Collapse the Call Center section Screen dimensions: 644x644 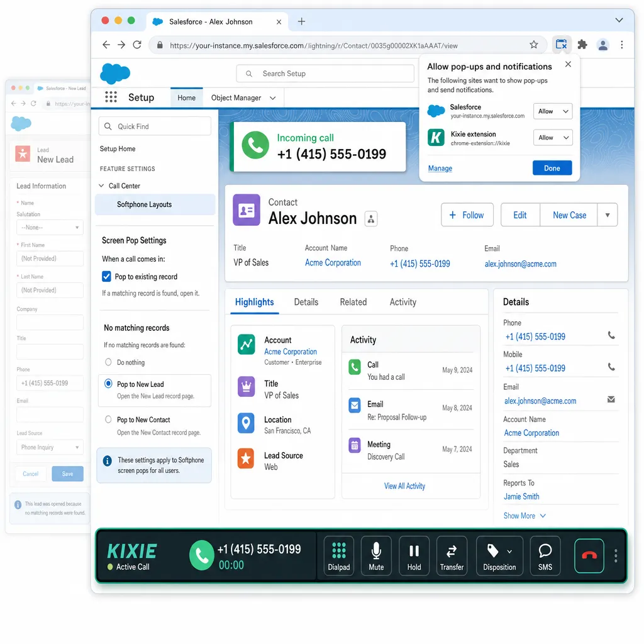point(101,186)
